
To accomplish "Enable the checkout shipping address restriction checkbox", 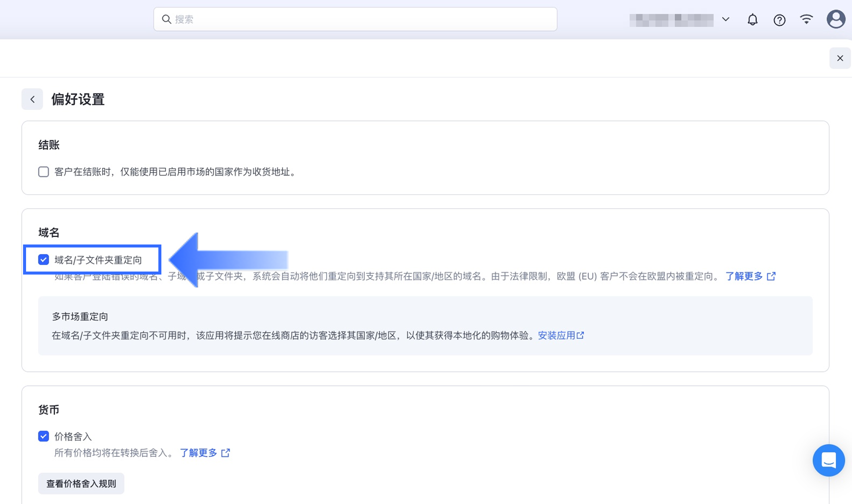I will point(43,171).
